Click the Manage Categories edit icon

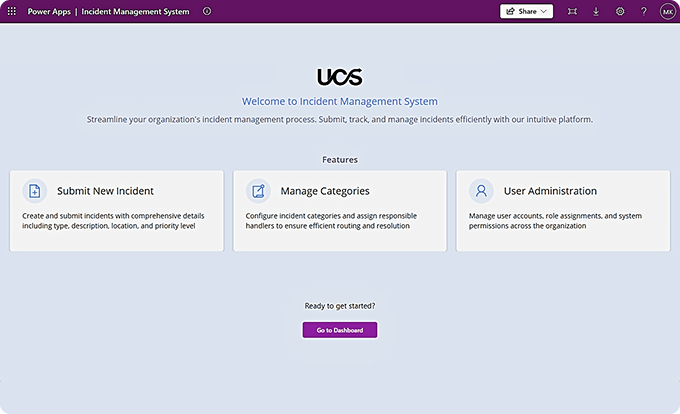259,191
